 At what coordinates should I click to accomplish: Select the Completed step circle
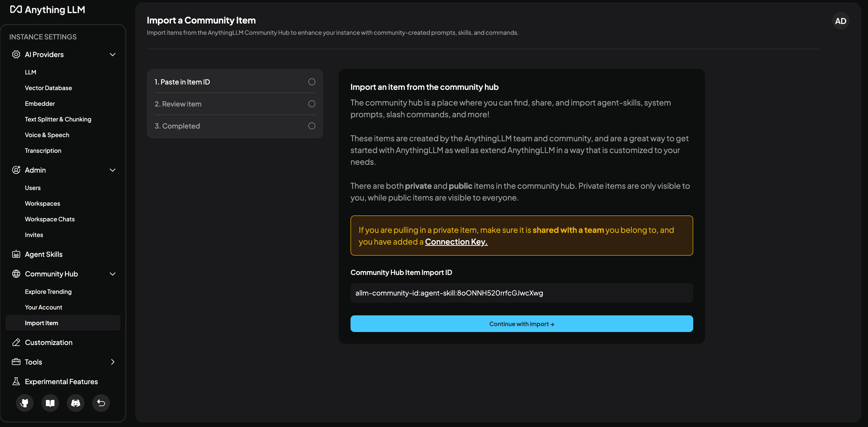[312, 126]
